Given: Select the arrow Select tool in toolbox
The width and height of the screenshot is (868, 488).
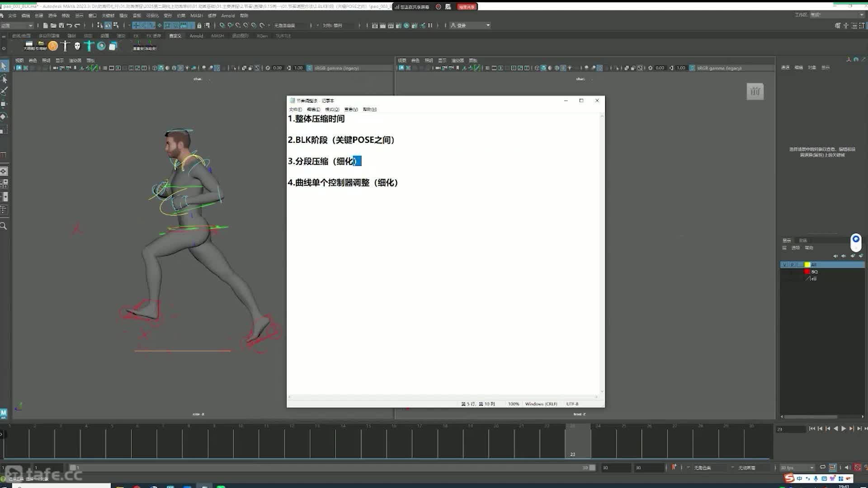Looking at the screenshot, I should [x=4, y=66].
